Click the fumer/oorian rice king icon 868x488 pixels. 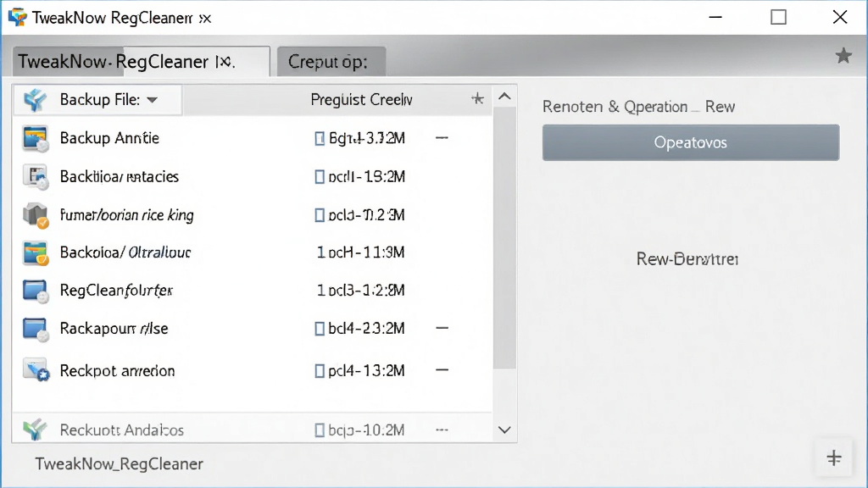click(36, 214)
